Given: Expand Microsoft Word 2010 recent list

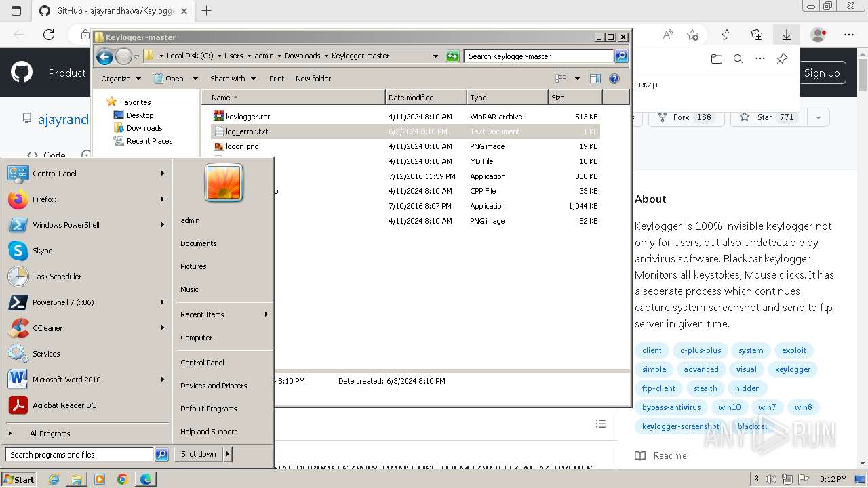Looking at the screenshot, I should [163, 380].
